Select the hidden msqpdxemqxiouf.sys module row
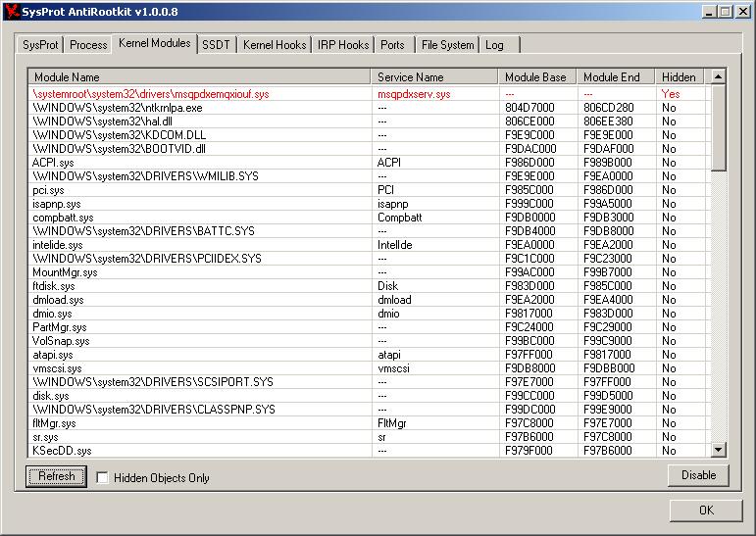Viewport: 756px width, 536px height. click(x=370, y=94)
